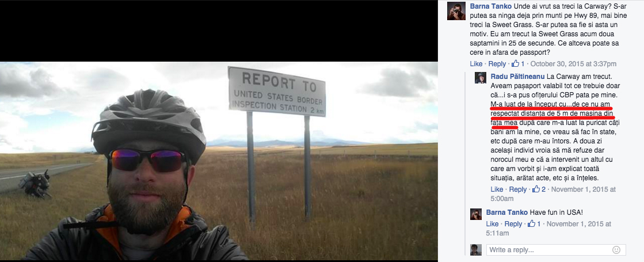Open the thumbs-up count on Radu Păltineanu's reply
Screen dimensions: 644x262
(539, 189)
